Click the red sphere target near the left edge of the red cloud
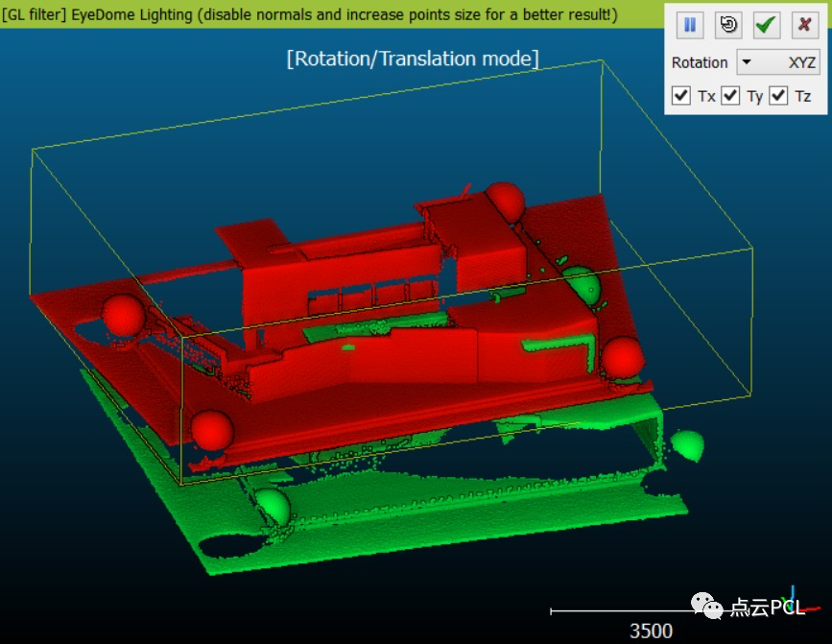This screenshot has height=644, width=832. pyautogui.click(x=123, y=315)
